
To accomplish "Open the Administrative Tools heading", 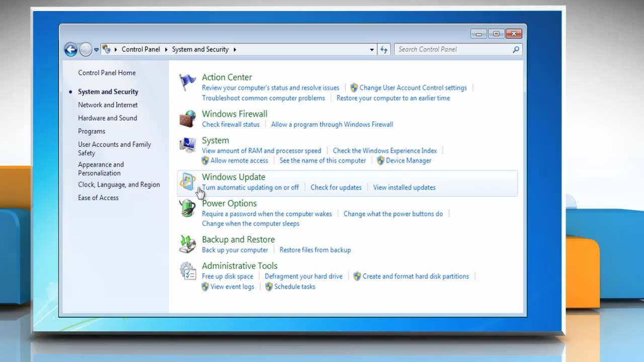I will (x=239, y=266).
